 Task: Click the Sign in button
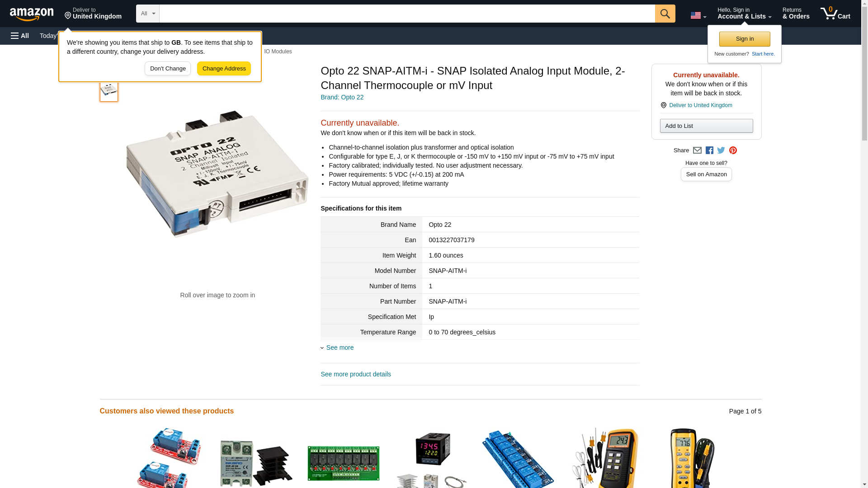click(744, 39)
